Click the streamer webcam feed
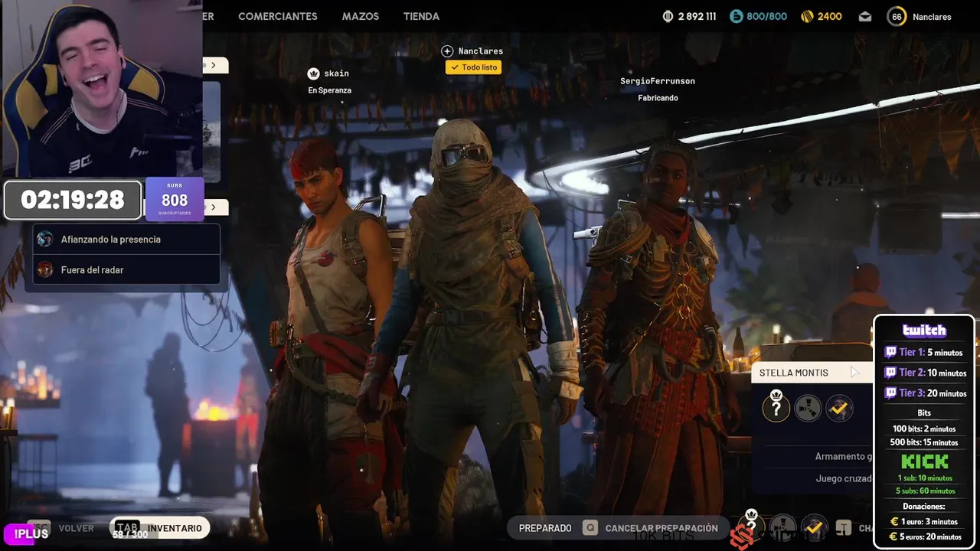This screenshot has height=551, width=980. 101,89
